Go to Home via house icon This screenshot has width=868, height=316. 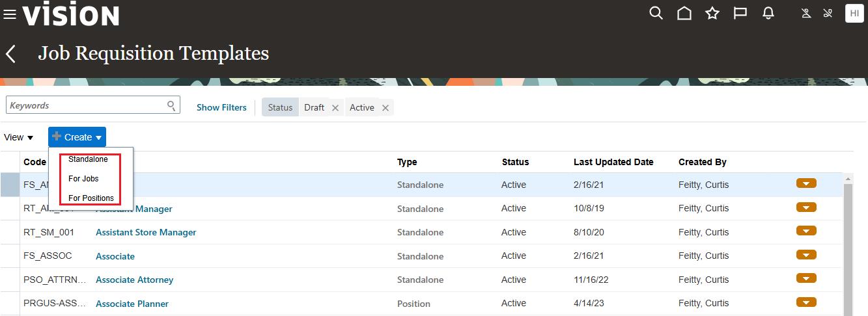684,14
